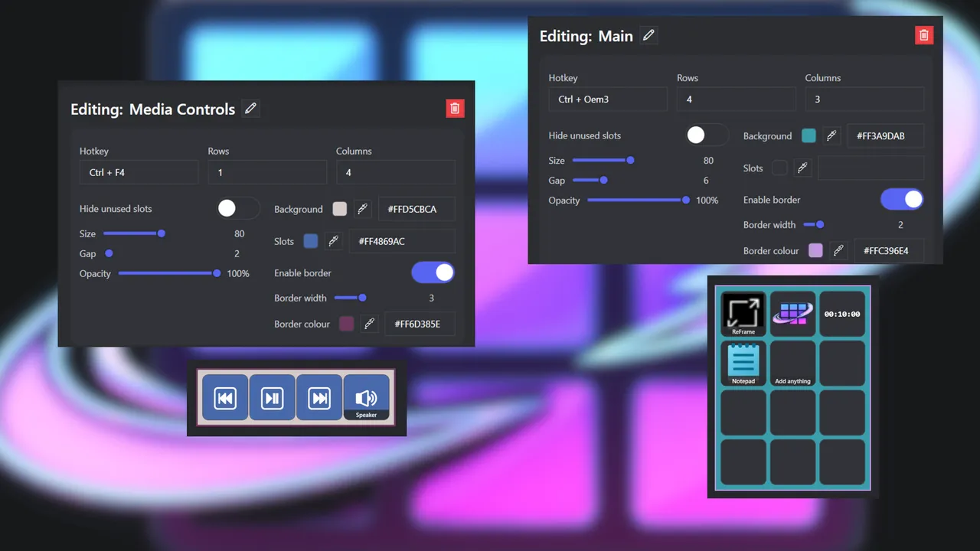
Task: Click the #FFD5CBCA background hex field
Action: tap(416, 209)
